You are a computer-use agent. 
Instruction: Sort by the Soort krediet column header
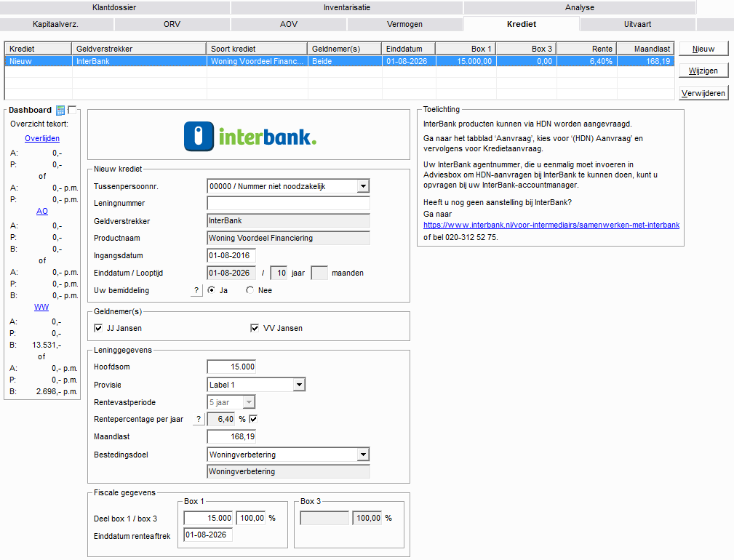coord(257,49)
